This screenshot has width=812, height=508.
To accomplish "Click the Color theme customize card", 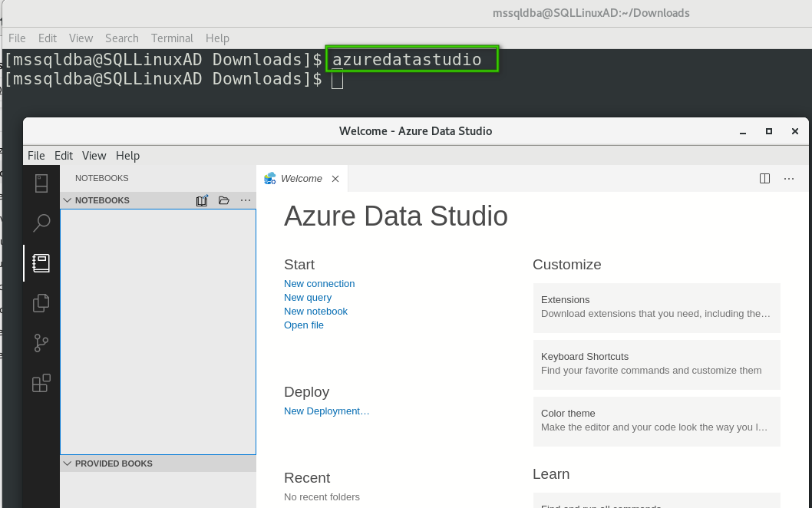I will coord(656,421).
